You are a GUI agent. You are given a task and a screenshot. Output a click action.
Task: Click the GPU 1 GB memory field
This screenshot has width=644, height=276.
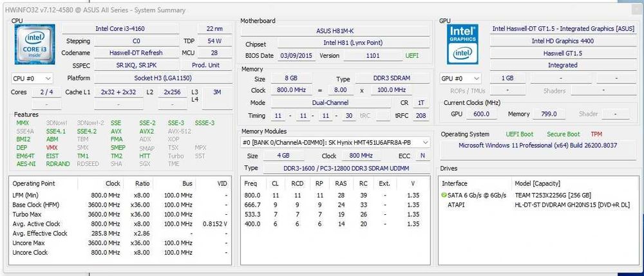coord(507,78)
